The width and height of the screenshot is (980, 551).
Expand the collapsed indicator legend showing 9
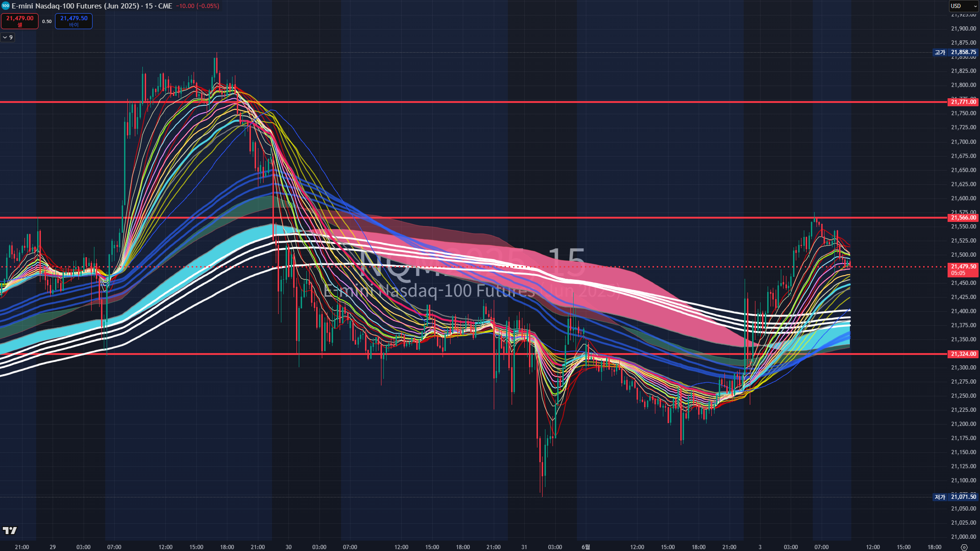pos(8,37)
